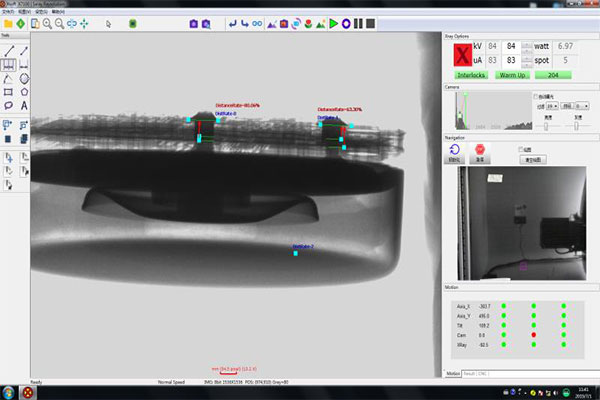
Task: Adjust the left Camera brightness slider
Action: [x=546, y=126]
